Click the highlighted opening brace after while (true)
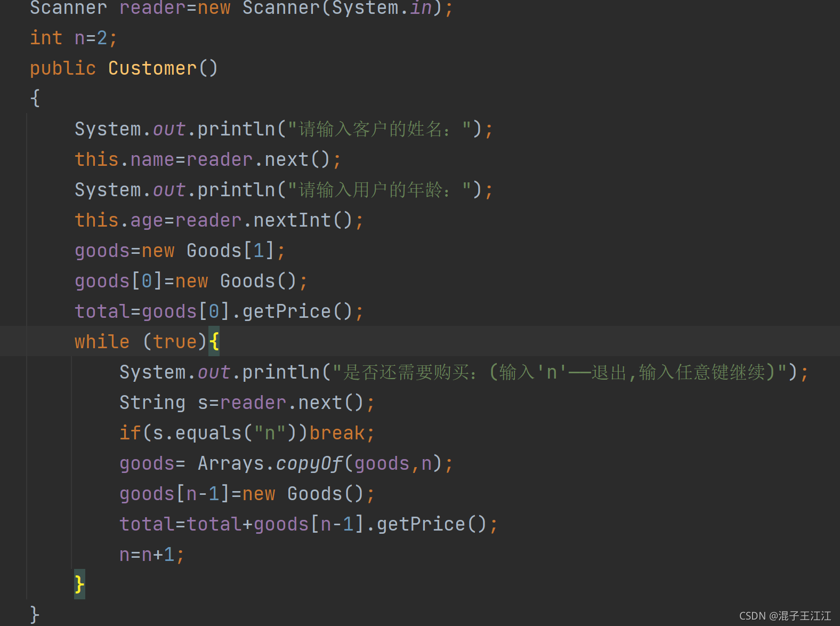Image resolution: width=840 pixels, height=626 pixels. (214, 341)
